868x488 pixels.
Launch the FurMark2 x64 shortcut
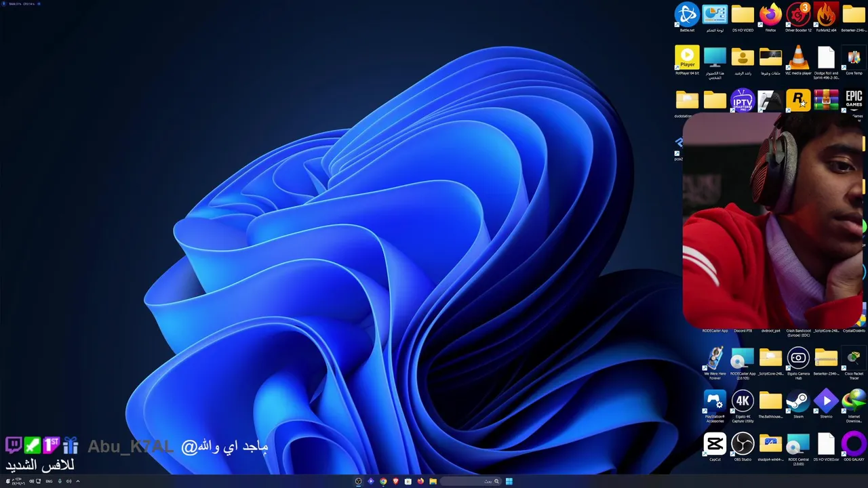tap(826, 18)
